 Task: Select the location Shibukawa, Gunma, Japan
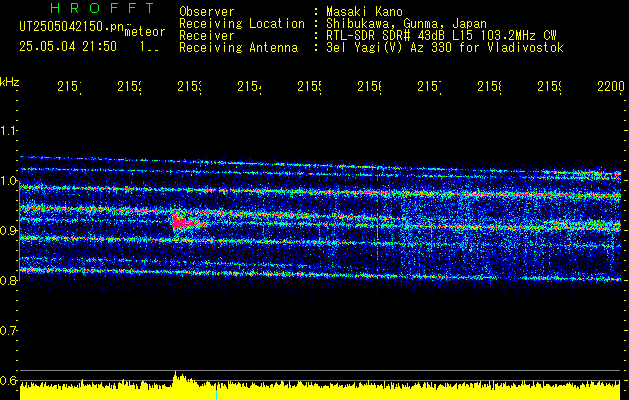pos(406,24)
